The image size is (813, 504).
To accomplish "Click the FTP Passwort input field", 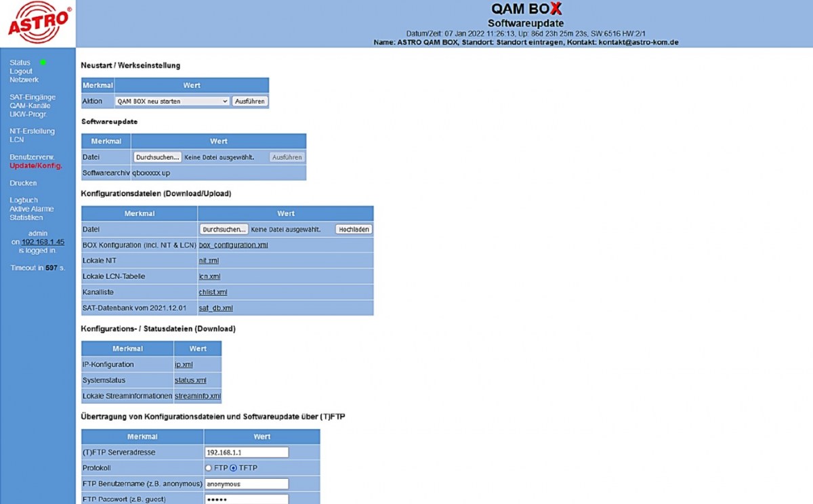I will coord(247,499).
